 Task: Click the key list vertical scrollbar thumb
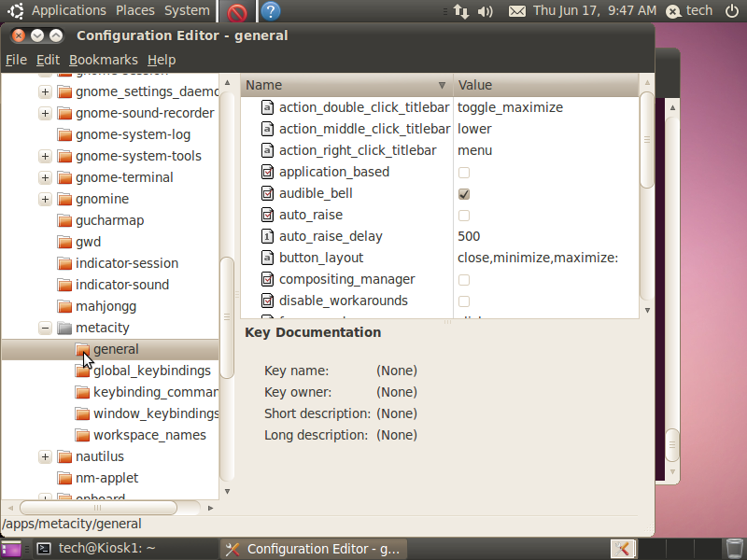tap(646, 140)
